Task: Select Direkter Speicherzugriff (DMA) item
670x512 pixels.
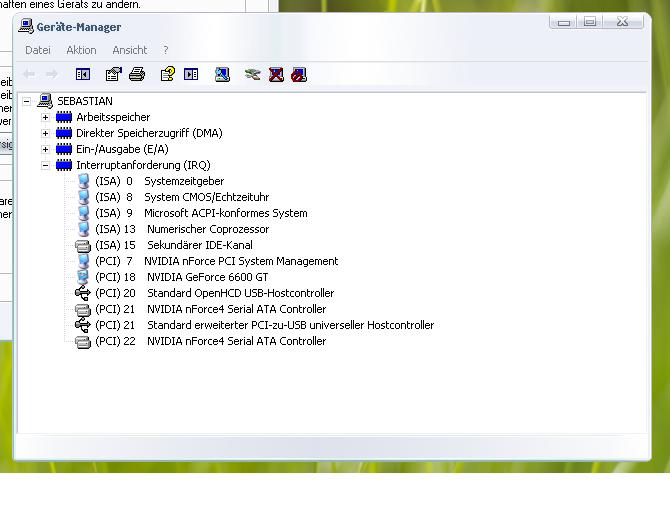Action: pos(149,133)
